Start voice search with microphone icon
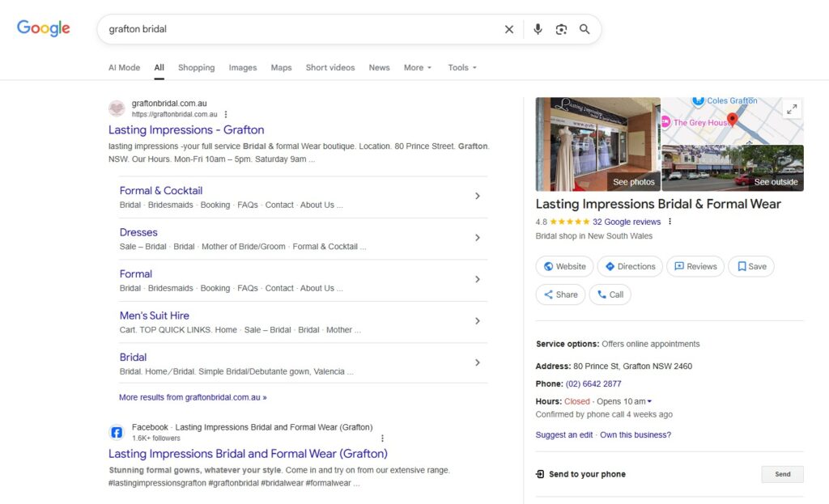This screenshot has height=504, width=829. click(538, 29)
